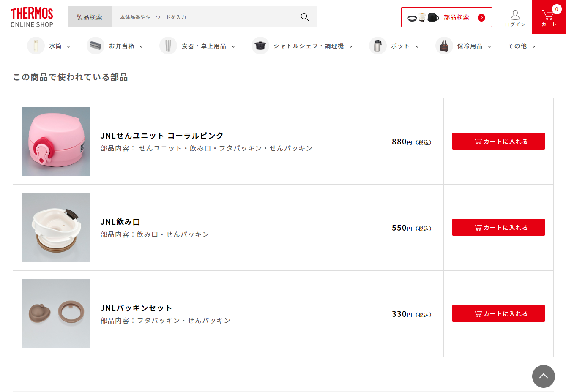566x392 pixels.
Task: Open the お弁当箱 category menu
Action: pos(122,46)
